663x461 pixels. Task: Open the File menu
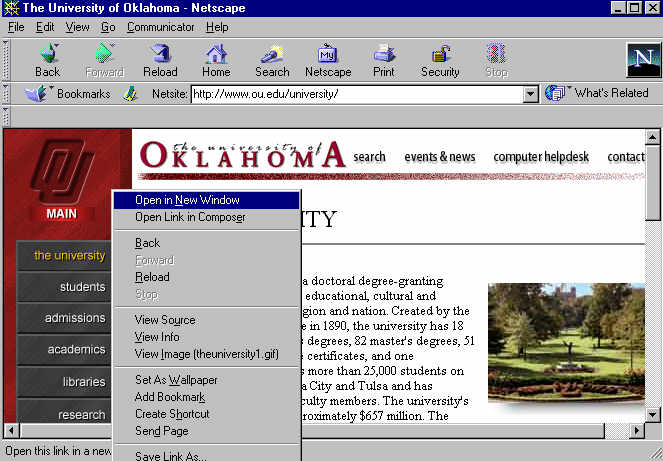[x=16, y=27]
